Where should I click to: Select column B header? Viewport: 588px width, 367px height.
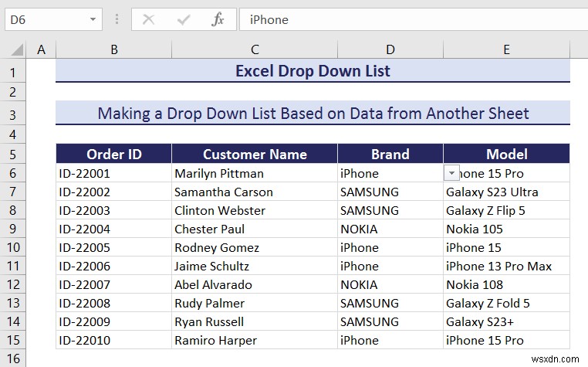pyautogui.click(x=114, y=49)
